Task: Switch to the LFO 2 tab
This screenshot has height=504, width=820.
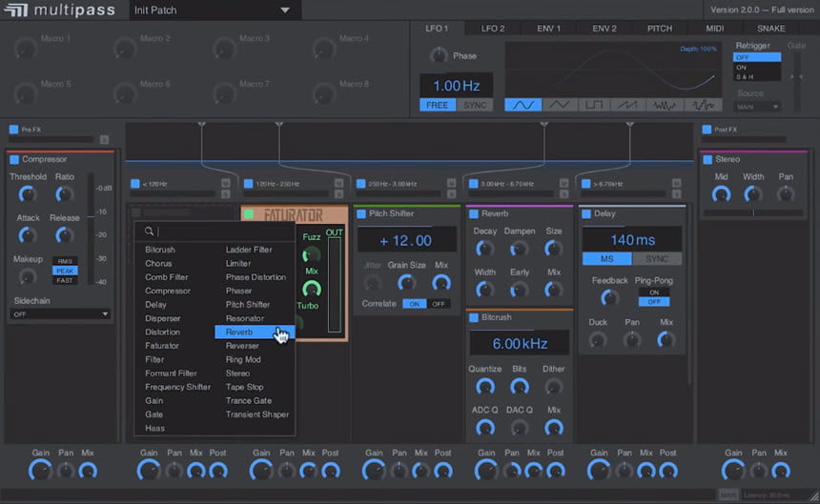Action: tap(493, 29)
